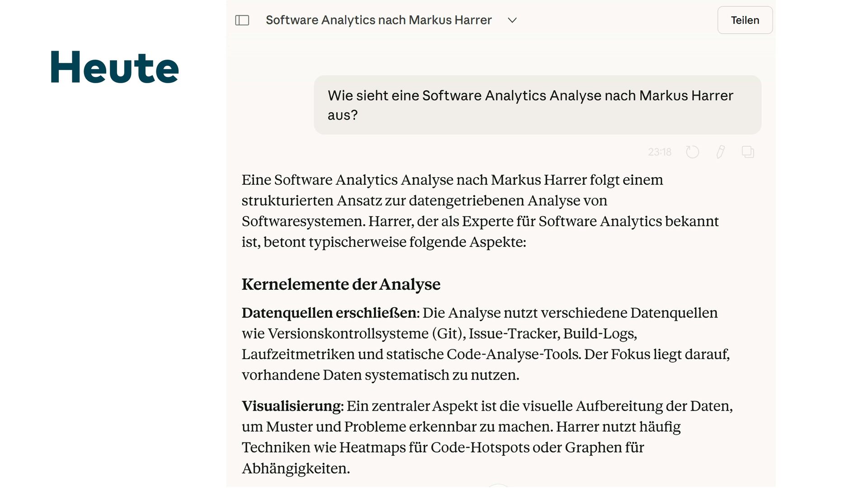Image resolution: width=868 pixels, height=488 pixels.
Task: Open the 'Software Analytics nach Markus Harrer' title
Action: (378, 20)
